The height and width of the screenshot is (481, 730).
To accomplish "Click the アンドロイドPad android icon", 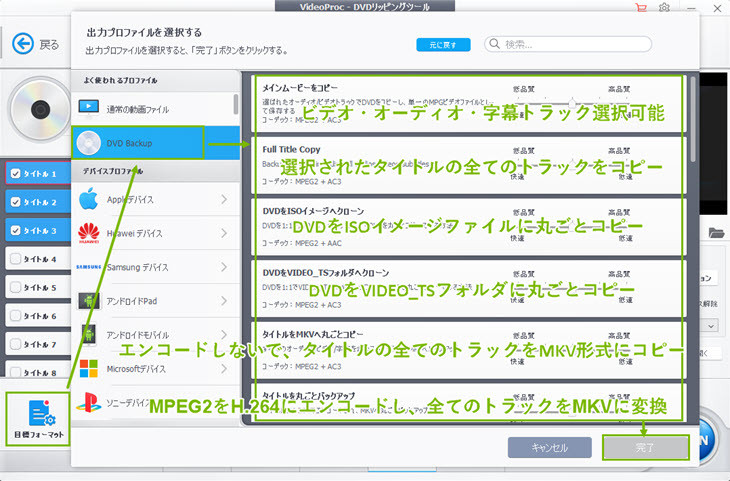I will pos(88,301).
